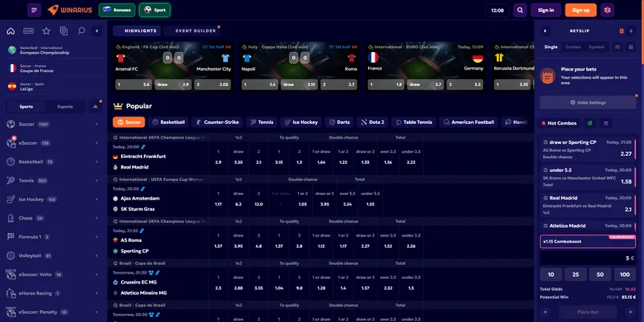Go to sidebar Home icon
This screenshot has width=644, height=322.
pos(11,31)
